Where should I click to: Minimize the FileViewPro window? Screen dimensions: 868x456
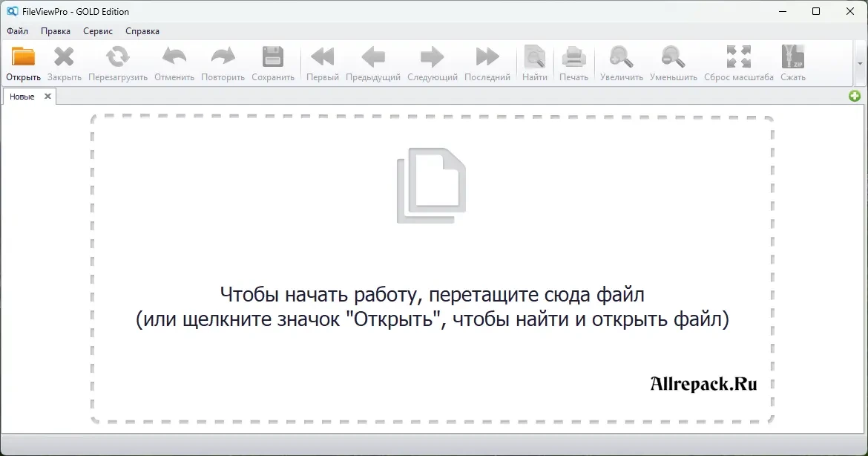783,11
